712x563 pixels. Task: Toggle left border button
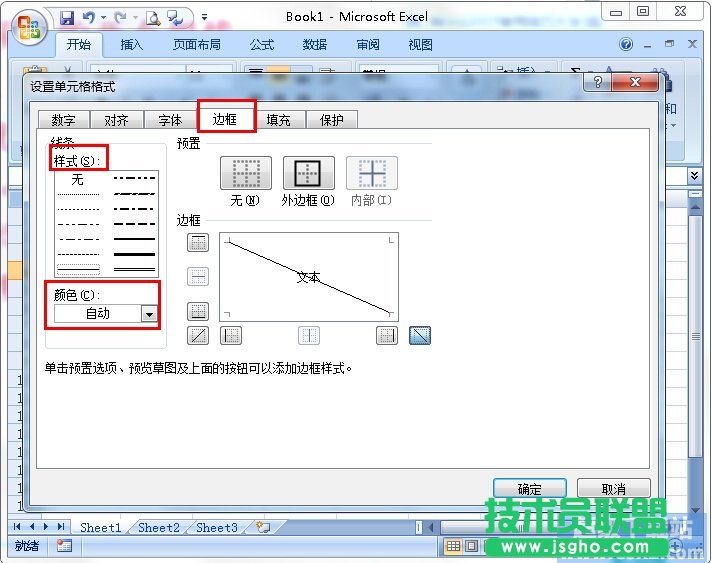point(231,336)
